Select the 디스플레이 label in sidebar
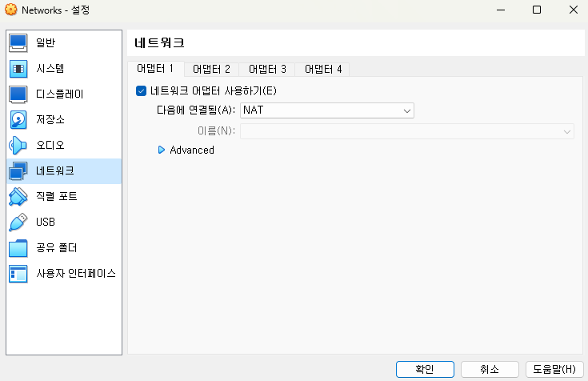The image size is (588, 381). pyautogui.click(x=60, y=94)
